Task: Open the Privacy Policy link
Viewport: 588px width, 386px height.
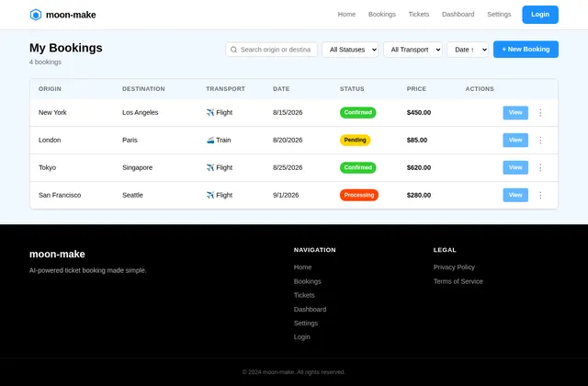Action: pyautogui.click(x=454, y=267)
